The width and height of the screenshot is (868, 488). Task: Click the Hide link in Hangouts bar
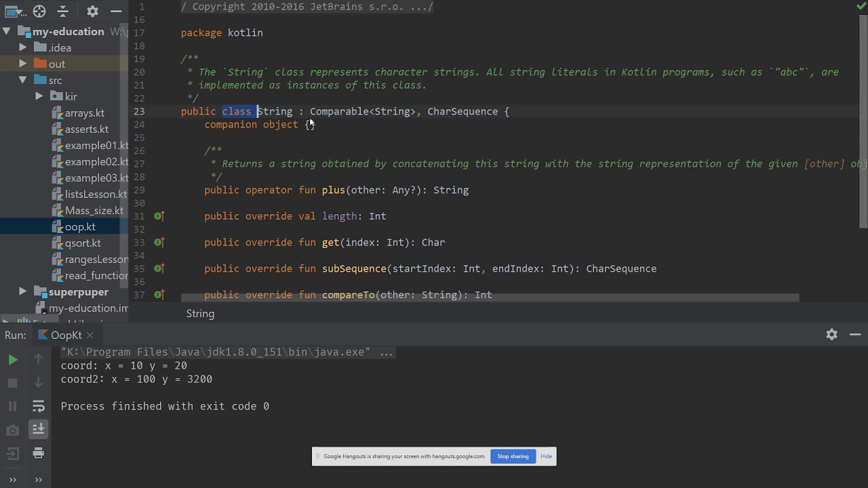click(546, 456)
